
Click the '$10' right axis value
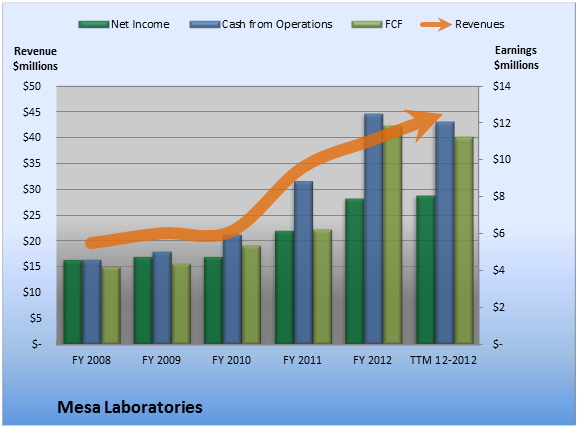click(502, 159)
